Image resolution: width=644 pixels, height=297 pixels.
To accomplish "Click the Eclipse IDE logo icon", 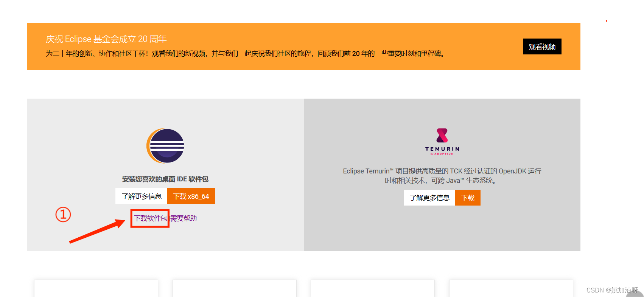I will tap(165, 146).
